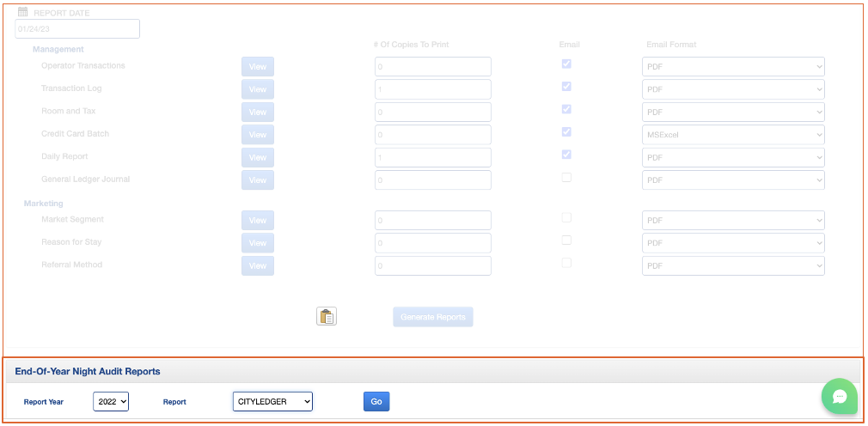Click the Report Date input field
The image size is (868, 426).
coord(77,29)
